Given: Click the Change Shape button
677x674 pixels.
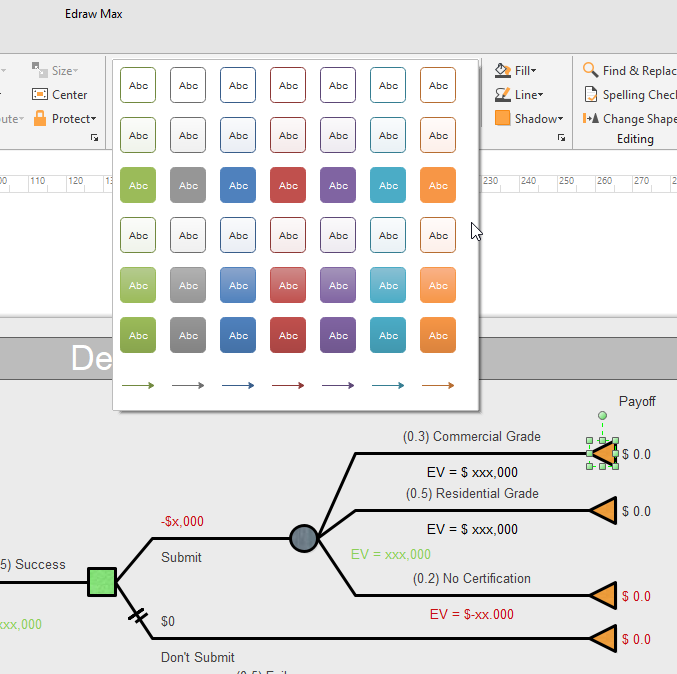Looking at the screenshot, I should pos(630,118).
